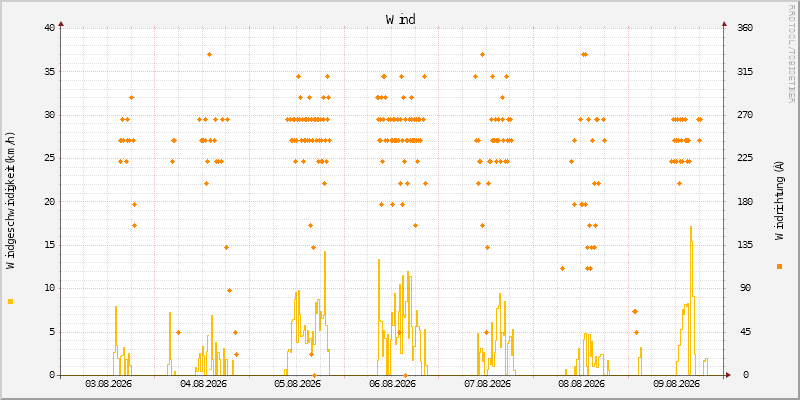Click the yellow wind speed legend square
This screenshot has width=800, height=400.
click(11, 302)
